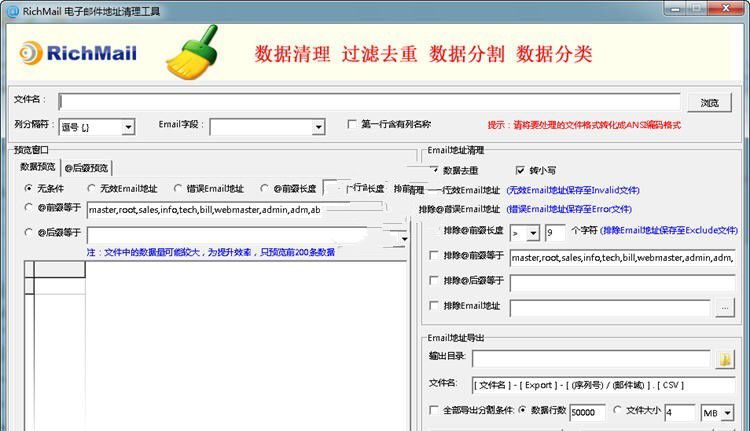
Task: Focus the 文件名 file path input
Action: (x=369, y=102)
